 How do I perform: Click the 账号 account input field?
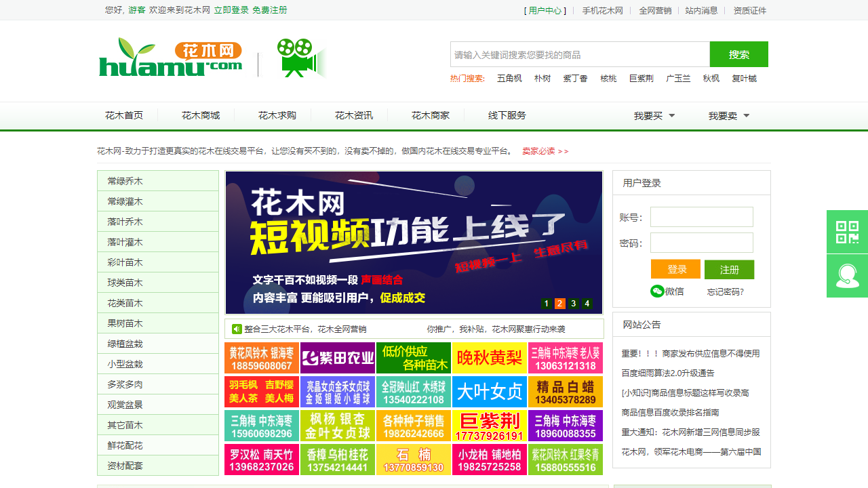701,217
